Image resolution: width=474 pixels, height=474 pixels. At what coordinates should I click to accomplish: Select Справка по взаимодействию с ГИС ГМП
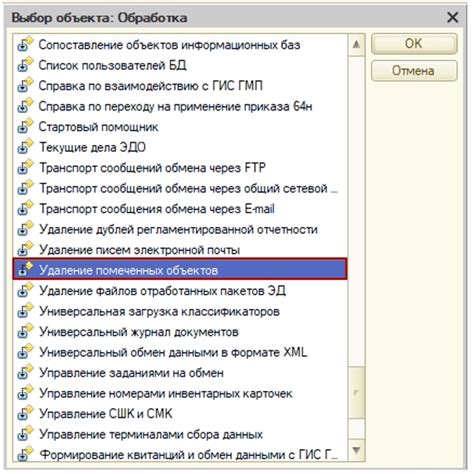click(x=180, y=86)
